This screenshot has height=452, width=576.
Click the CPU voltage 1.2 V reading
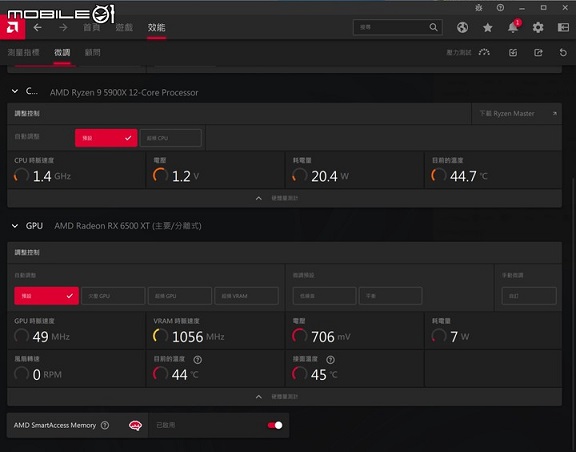click(x=186, y=176)
